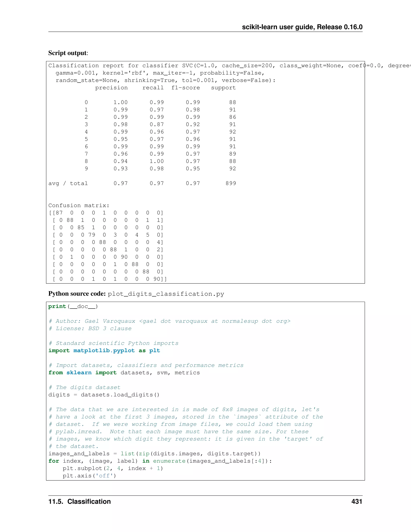411x532 pixels.
Task: Click the 'Confusion matrix:' label
Action: (x=79, y=205)
